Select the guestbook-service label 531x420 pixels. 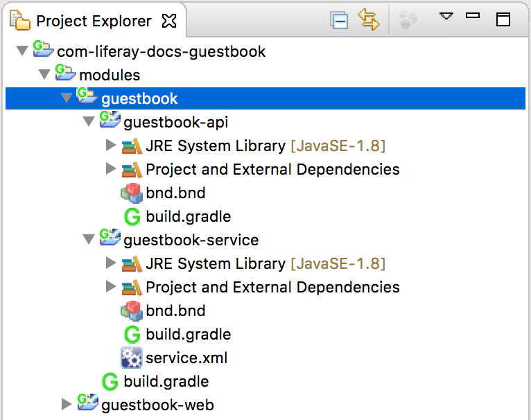191,240
